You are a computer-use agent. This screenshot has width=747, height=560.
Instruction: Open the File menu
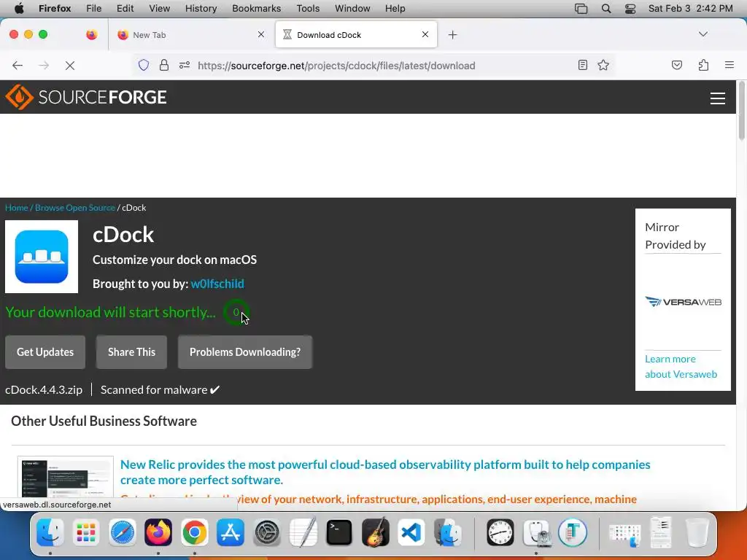[x=94, y=9]
